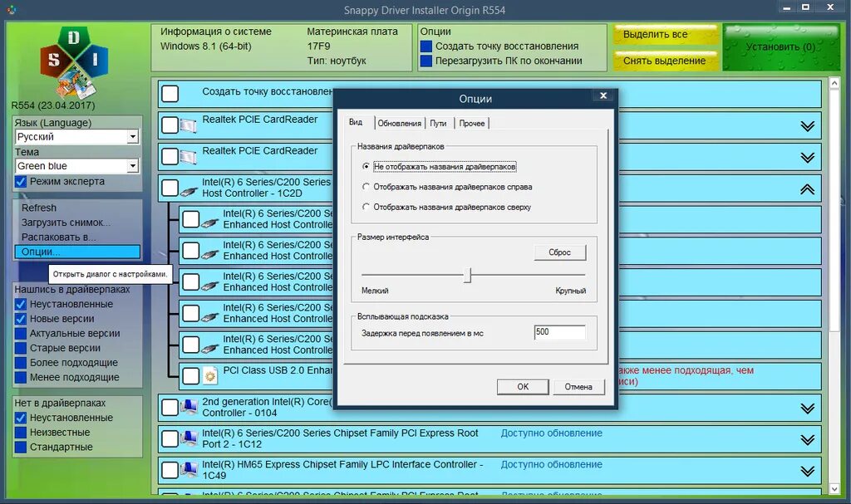Click the SDI hexagon logo

(x=74, y=63)
